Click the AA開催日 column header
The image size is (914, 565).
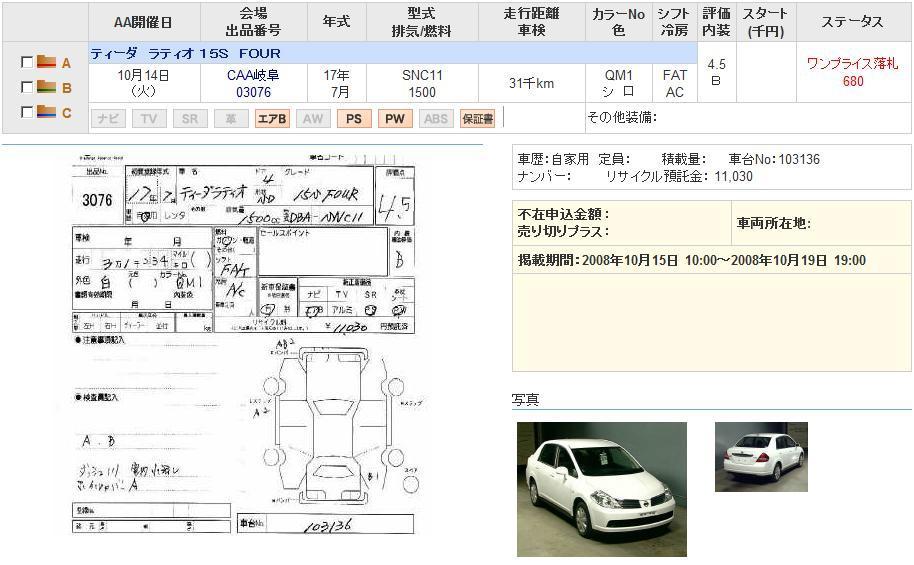144,22
